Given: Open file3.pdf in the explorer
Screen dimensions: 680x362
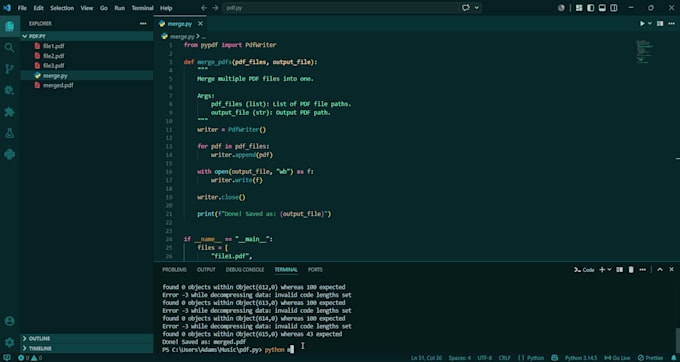Looking at the screenshot, I should [x=87, y=66].
